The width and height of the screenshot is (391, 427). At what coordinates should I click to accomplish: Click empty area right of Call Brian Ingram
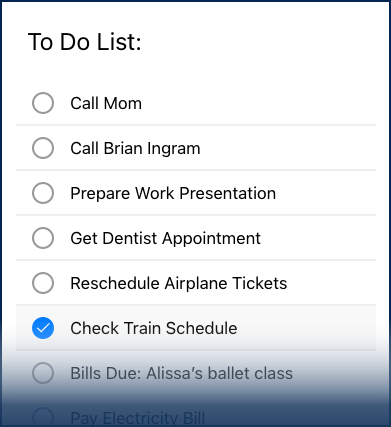[288, 148]
